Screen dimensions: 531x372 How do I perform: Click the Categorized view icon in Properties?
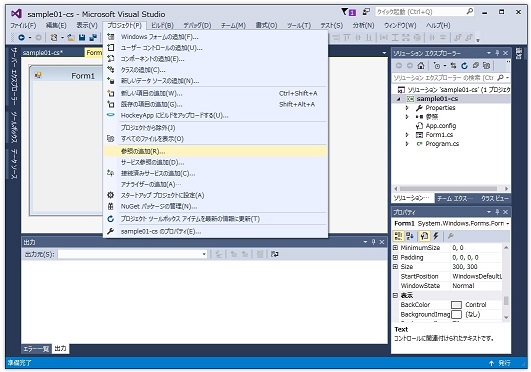(399, 236)
